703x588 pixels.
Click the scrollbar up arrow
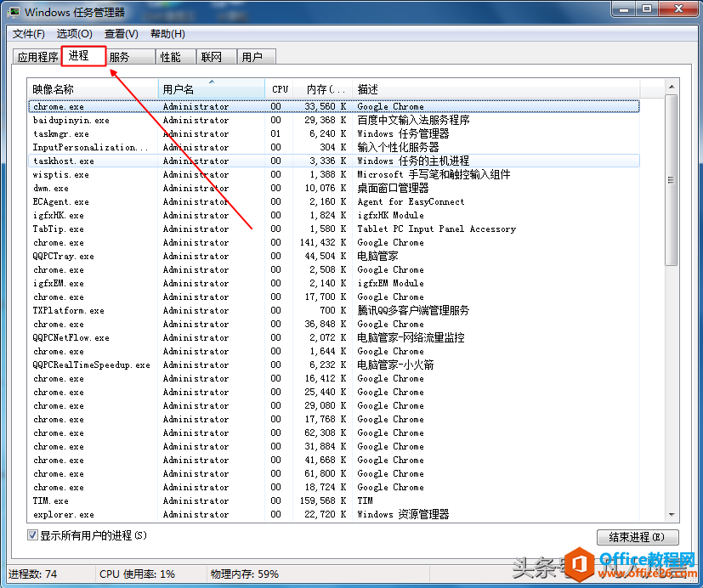tap(672, 87)
